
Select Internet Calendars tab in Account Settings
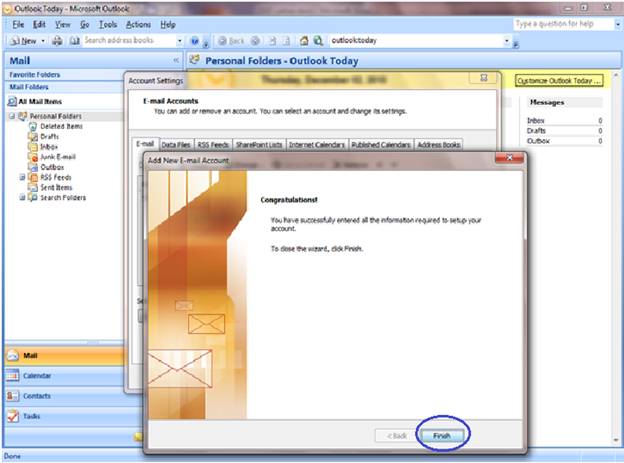tap(317, 145)
